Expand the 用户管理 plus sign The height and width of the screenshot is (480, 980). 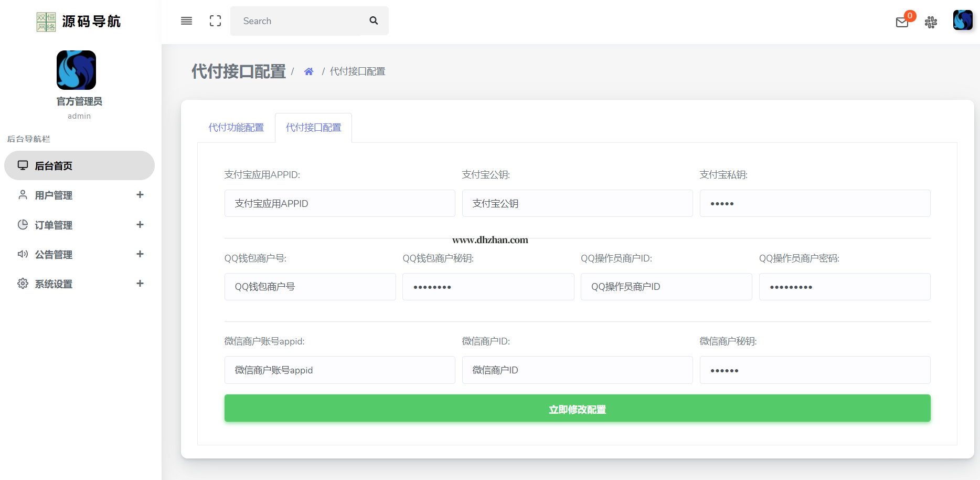[x=140, y=195]
